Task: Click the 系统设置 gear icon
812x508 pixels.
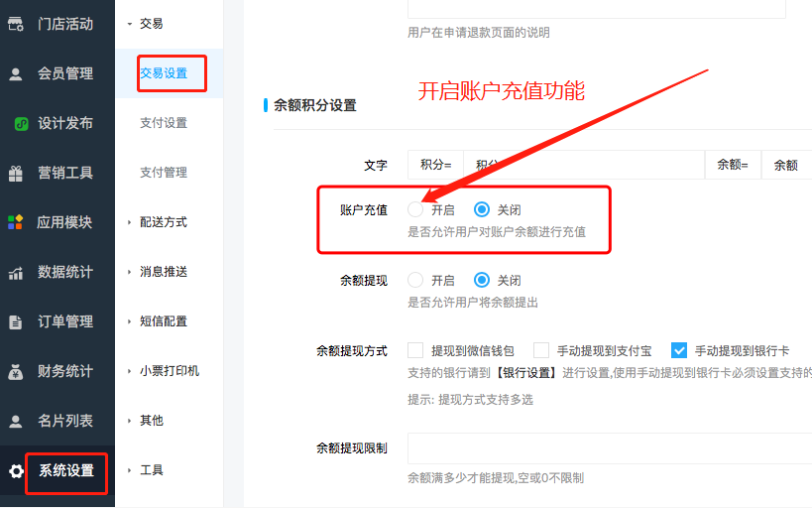Action: coord(16,471)
